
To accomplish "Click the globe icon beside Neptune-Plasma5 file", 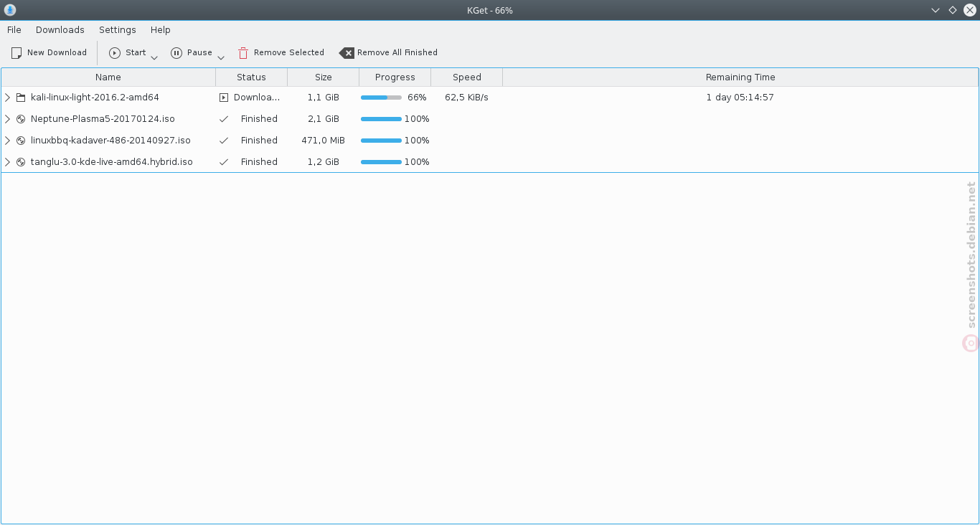I will click(x=21, y=119).
